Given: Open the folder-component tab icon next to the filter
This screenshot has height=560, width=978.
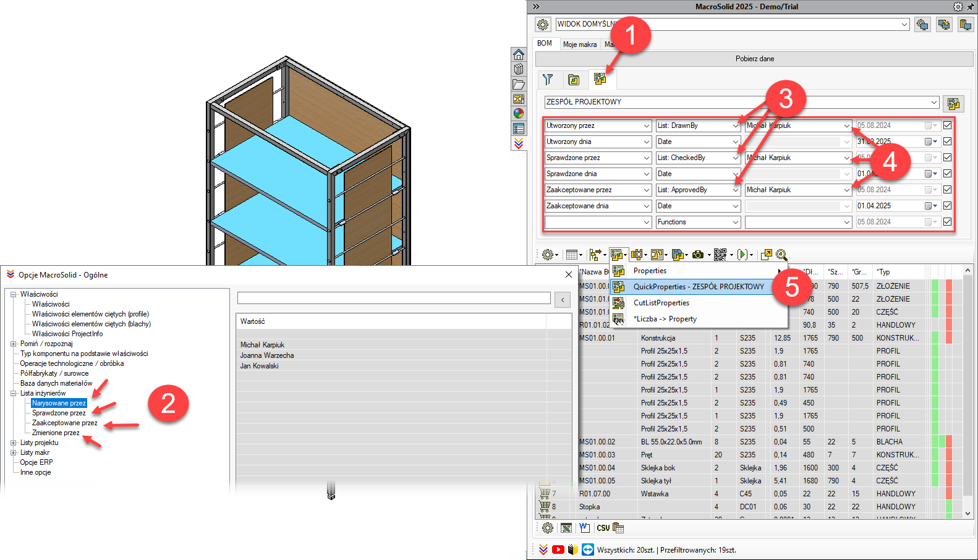Looking at the screenshot, I should pyautogui.click(x=574, y=80).
